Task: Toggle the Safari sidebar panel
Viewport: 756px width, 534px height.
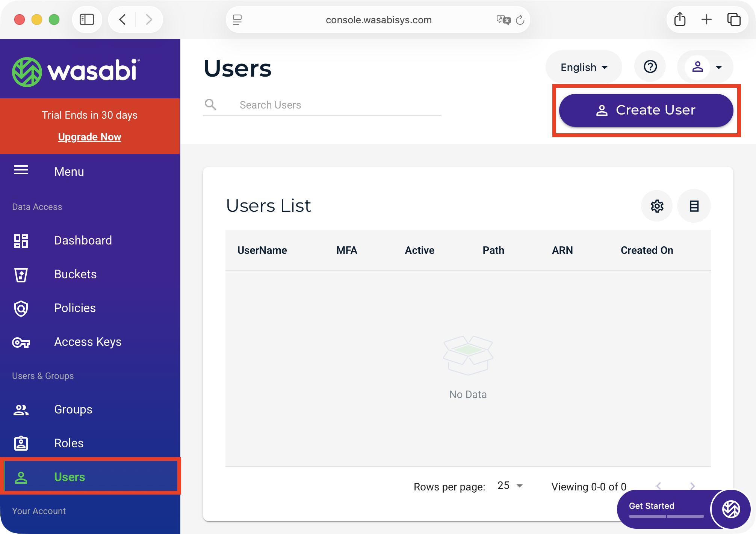Action: pos(87,20)
